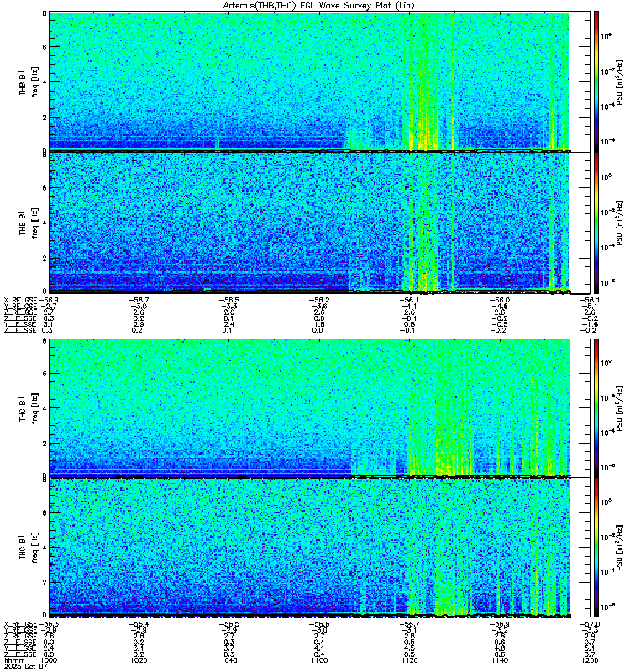Click the color bar beside the THC B⊥ panel
Viewport: 630px width, 672px height.
596,407
